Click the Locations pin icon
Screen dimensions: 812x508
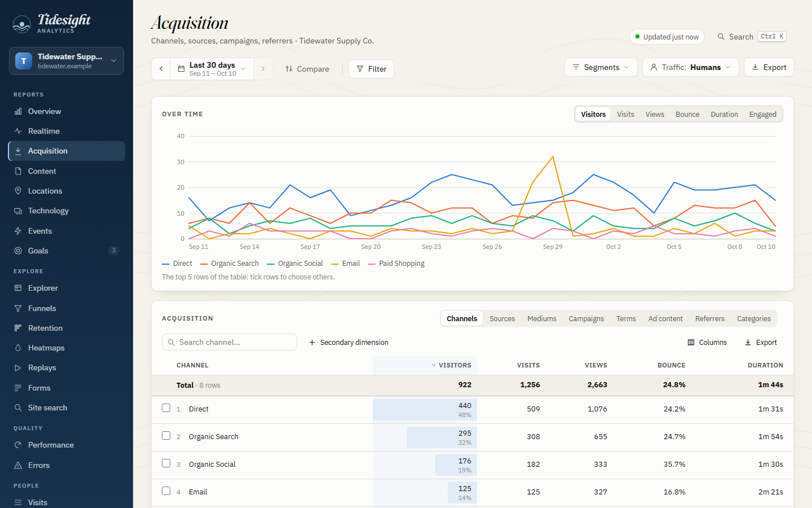[x=18, y=191]
